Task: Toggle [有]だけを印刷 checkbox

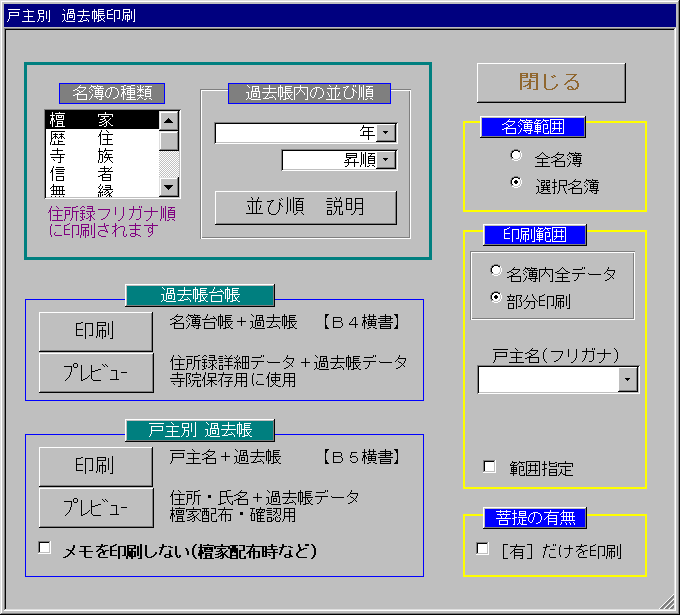Action: click(x=483, y=549)
